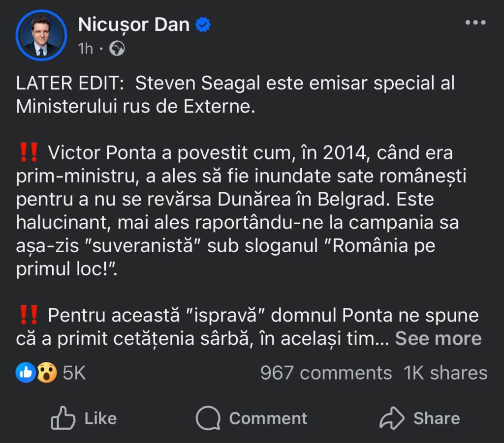Click the Comment speech-bubble icon
This screenshot has width=504, height=443.
pyautogui.click(x=209, y=418)
